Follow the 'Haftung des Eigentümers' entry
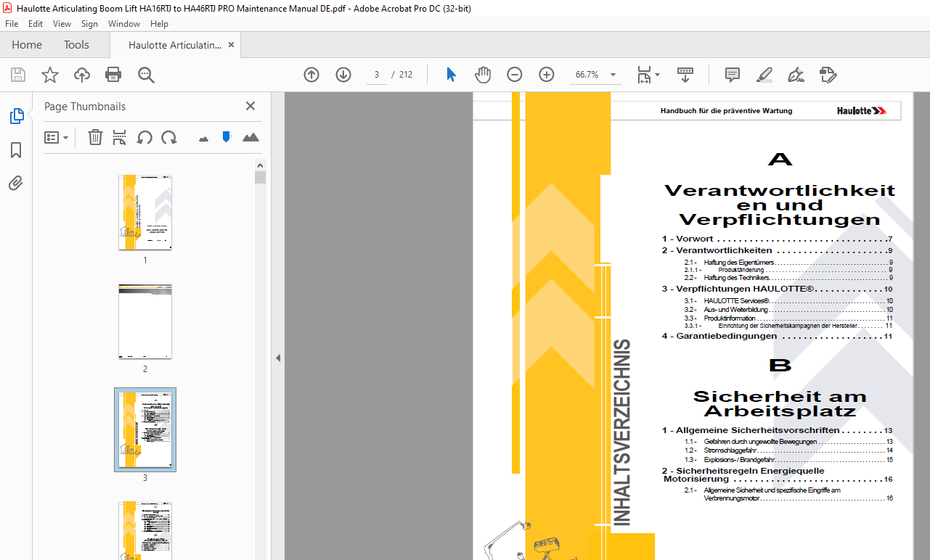Viewport: 930px width, 560px height. (x=788, y=263)
